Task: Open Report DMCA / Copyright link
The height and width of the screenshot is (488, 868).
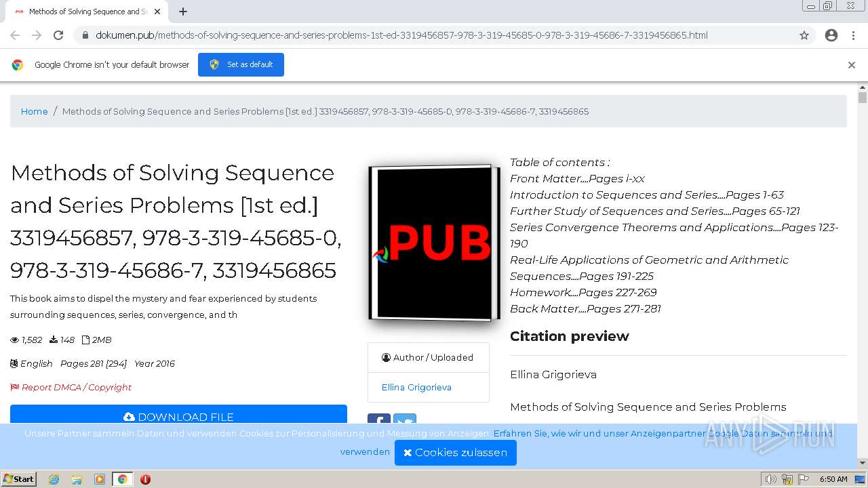Action: 71,387
